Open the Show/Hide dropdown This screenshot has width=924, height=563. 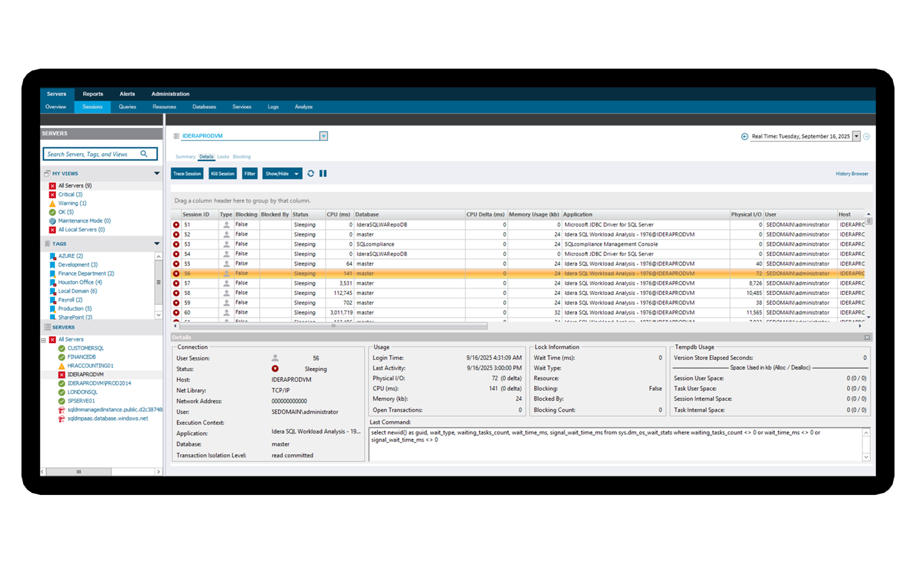[282, 174]
